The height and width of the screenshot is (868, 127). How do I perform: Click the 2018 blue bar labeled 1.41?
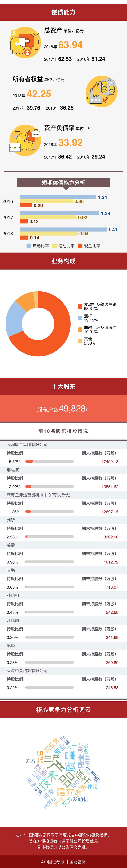(x=63, y=229)
